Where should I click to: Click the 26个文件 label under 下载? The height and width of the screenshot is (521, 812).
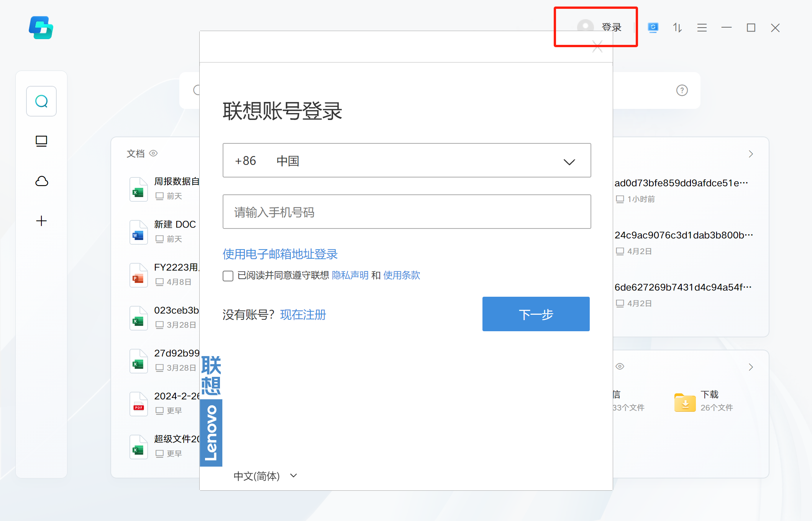tap(717, 408)
